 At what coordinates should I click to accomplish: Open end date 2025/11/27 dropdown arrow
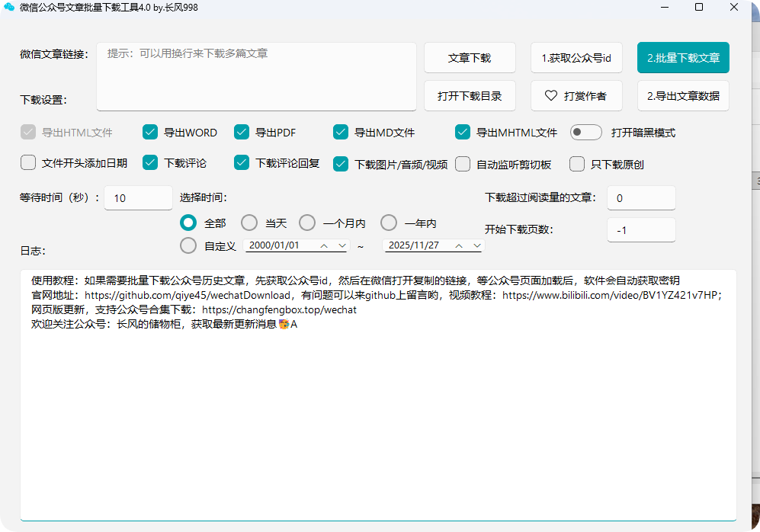(x=476, y=245)
